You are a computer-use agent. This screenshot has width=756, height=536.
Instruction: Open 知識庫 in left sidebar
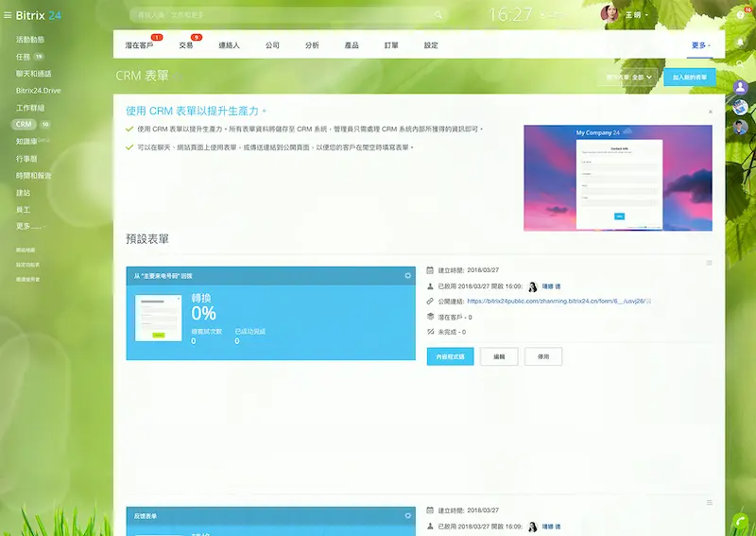tap(26, 142)
